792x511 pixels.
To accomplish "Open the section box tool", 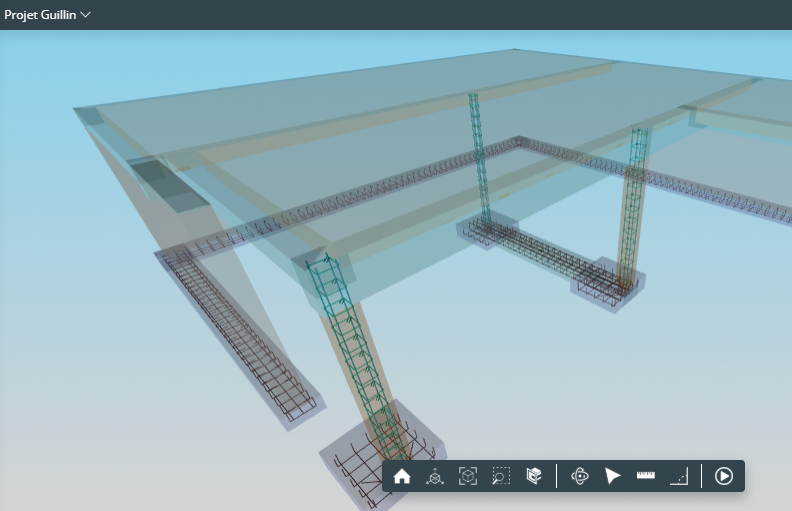I will pyautogui.click(x=534, y=476).
